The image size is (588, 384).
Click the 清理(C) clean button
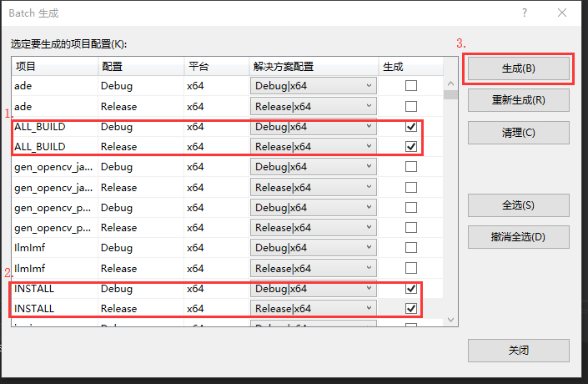pyautogui.click(x=518, y=133)
